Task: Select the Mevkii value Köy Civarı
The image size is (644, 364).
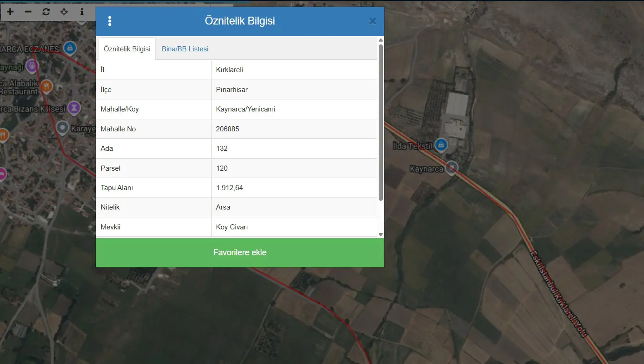Action: click(x=294, y=227)
